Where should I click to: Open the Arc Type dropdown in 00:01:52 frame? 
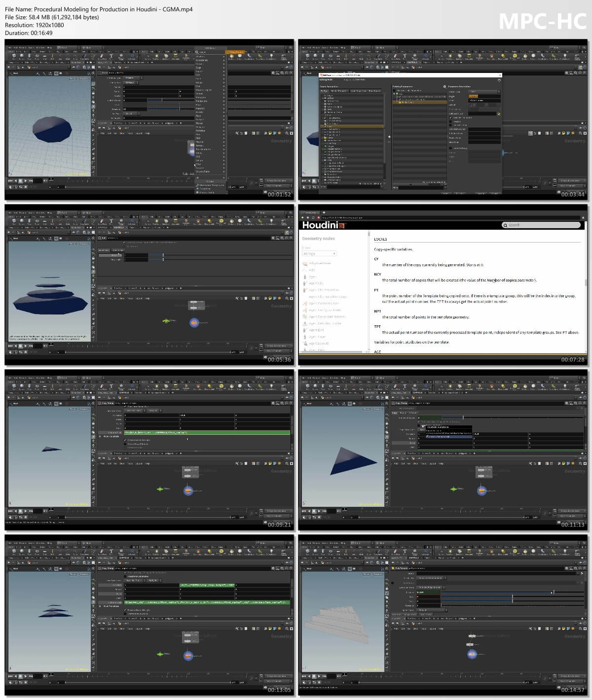tap(131, 113)
